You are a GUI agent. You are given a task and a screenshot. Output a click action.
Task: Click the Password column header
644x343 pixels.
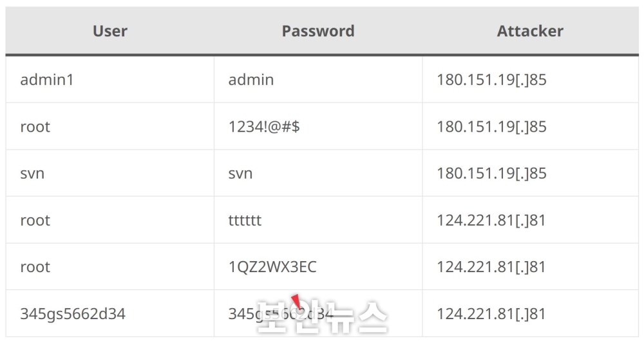point(318,31)
